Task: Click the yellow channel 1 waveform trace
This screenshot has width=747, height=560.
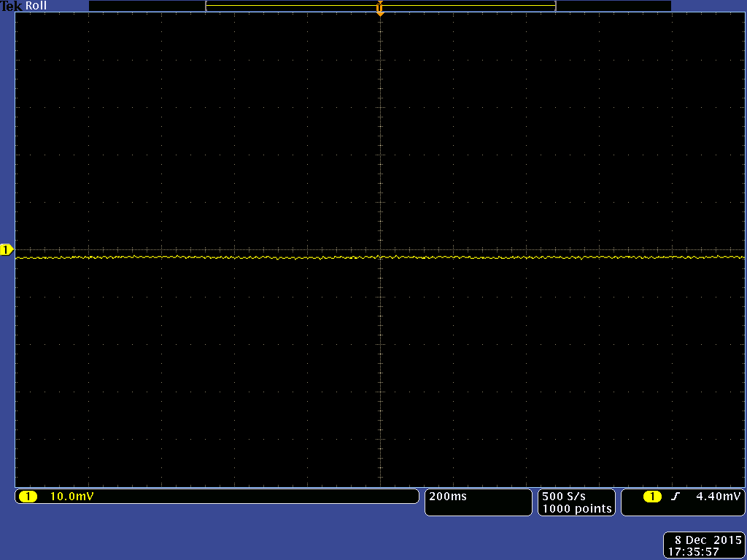Action: pos(219,257)
